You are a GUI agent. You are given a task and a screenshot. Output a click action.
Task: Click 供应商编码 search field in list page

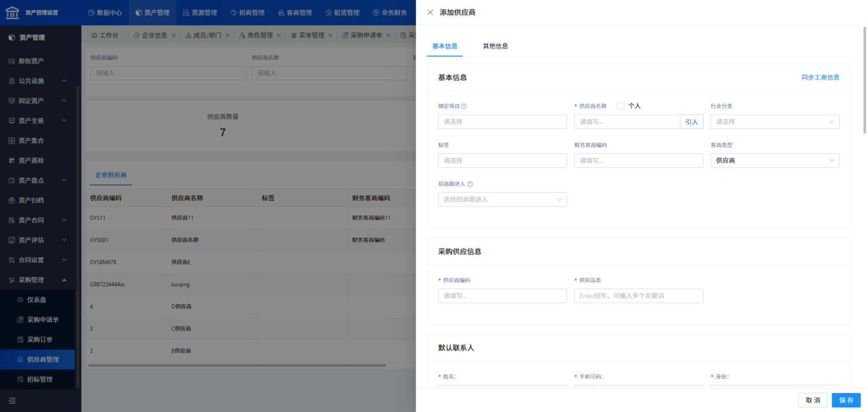(168, 73)
